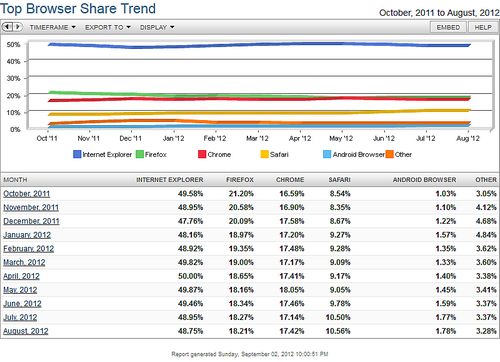This screenshot has width=500, height=362.
Task: Open the TIMEFRAME dropdown menu
Action: [x=53, y=27]
